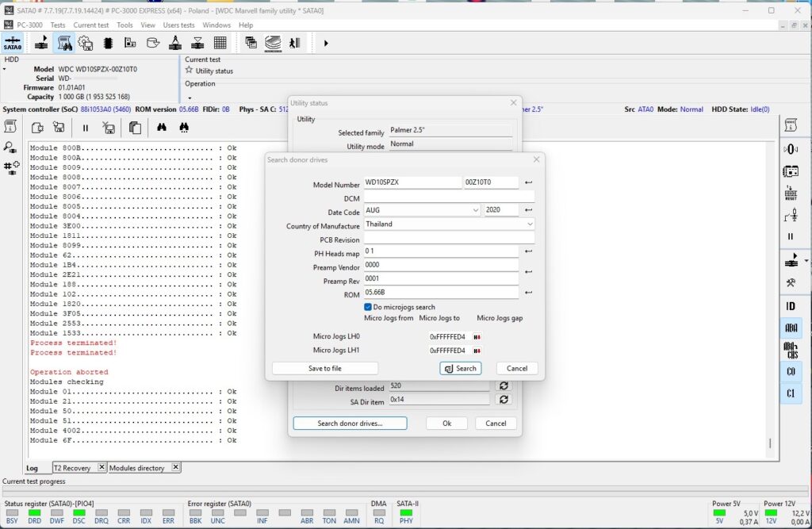Expand the HDD panel arrow

pyautogui.click(x=4, y=70)
